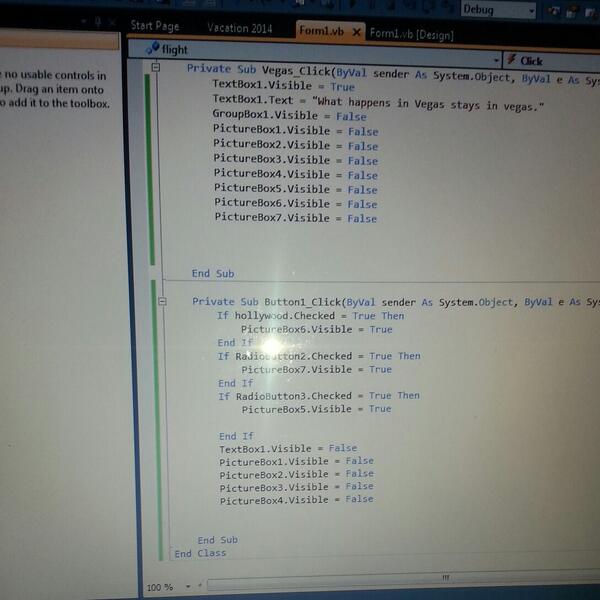Open the 100 % zoom level dropdown
The image size is (600, 600).
(x=188, y=585)
